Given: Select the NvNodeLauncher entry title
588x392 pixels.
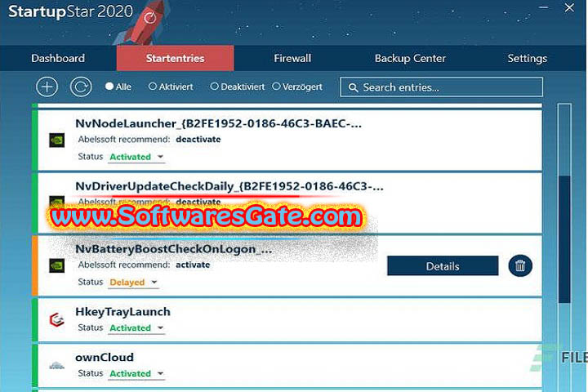Looking at the screenshot, I should click(x=218, y=123).
